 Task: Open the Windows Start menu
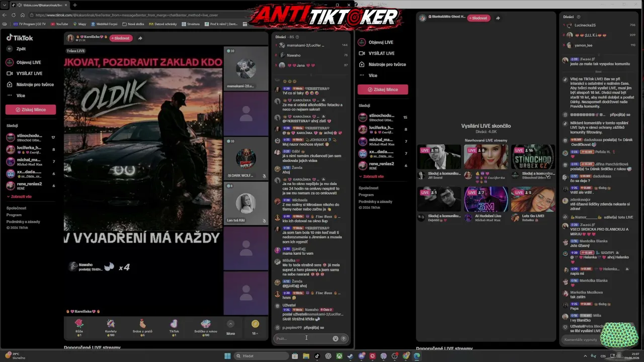[x=227, y=356]
